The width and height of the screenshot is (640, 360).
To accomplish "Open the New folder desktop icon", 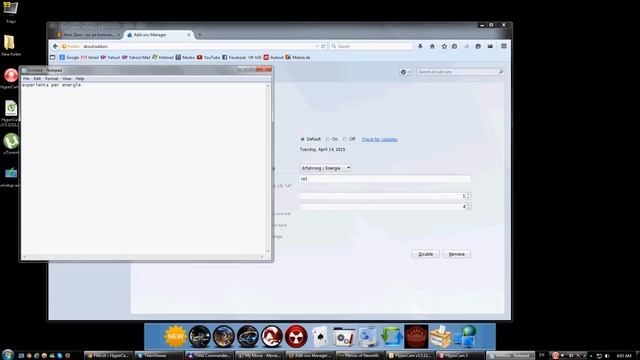I will point(10,45).
